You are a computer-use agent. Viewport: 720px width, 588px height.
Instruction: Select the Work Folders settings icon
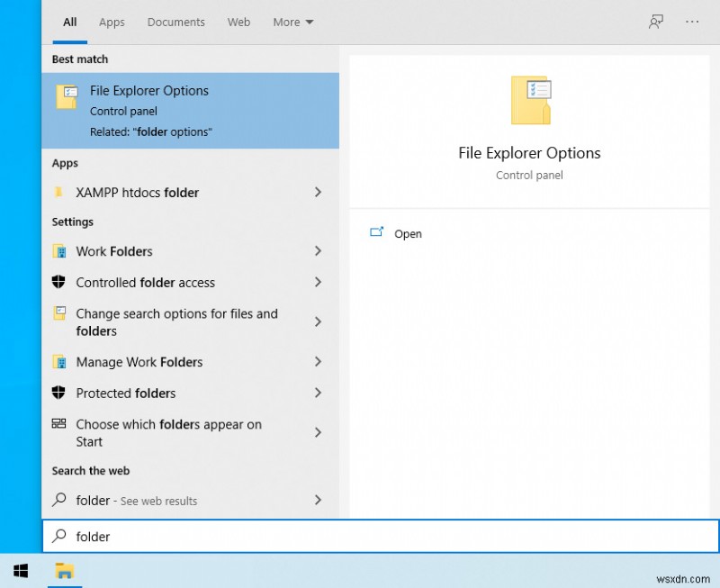60,251
